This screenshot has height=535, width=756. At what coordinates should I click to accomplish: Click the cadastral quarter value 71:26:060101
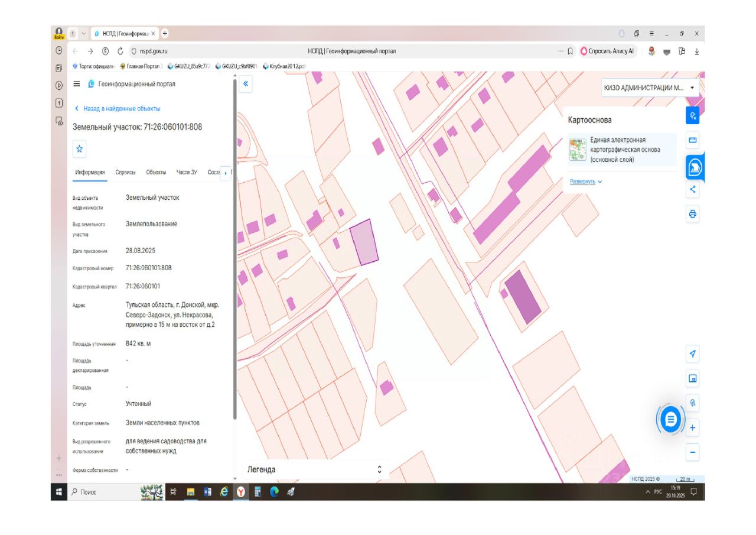[x=143, y=286]
